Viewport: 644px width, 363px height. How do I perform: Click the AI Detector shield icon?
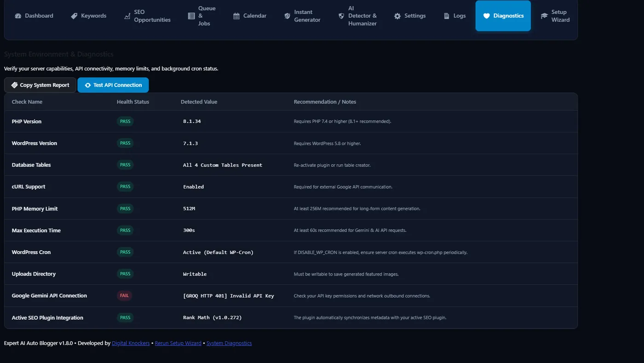[341, 16]
